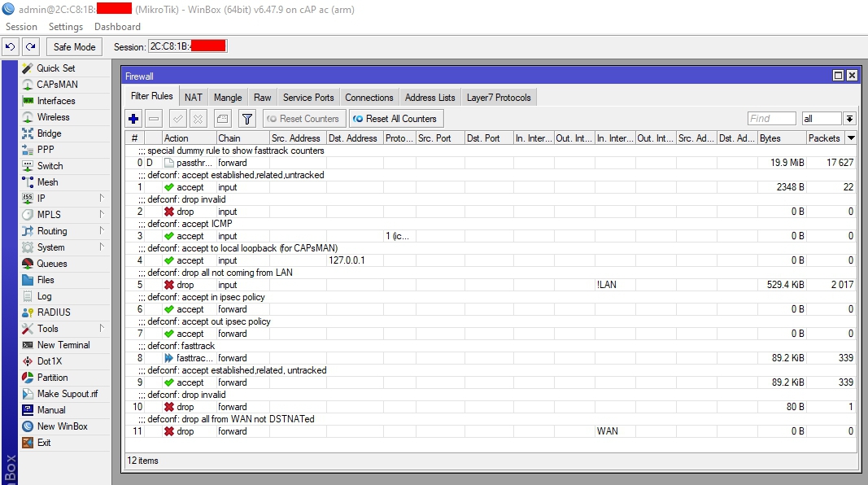The image size is (868, 485).
Task: Click Make Supout.rif in sidebar
Action: pos(67,394)
